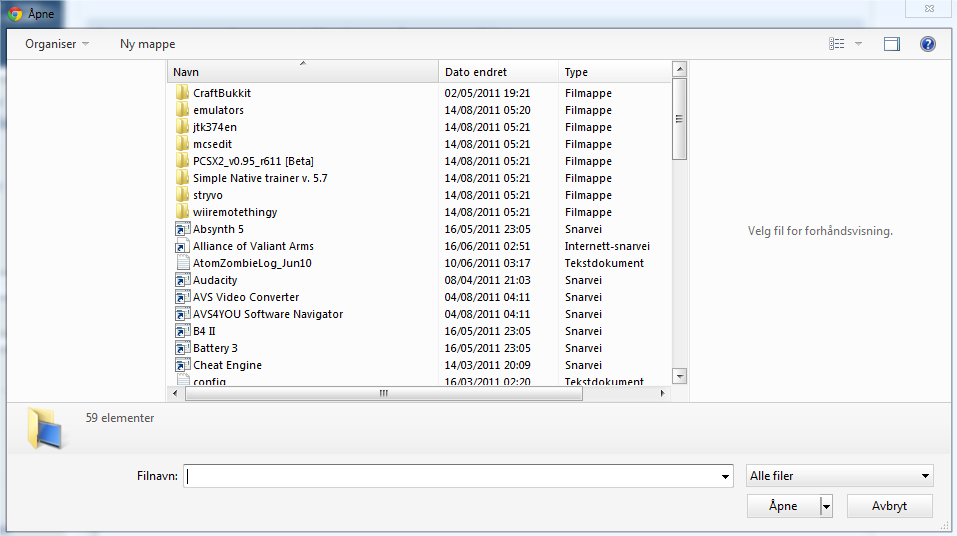Viewport: 957px width, 536px height.
Task: Change view with the view mode icon
Action: pyautogui.click(x=837, y=44)
